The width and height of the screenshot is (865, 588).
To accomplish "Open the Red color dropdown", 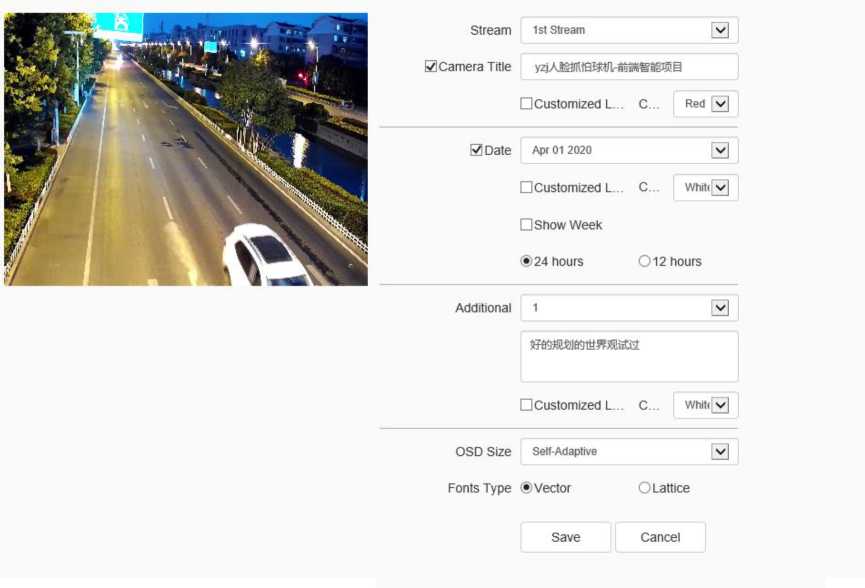I will (x=705, y=104).
